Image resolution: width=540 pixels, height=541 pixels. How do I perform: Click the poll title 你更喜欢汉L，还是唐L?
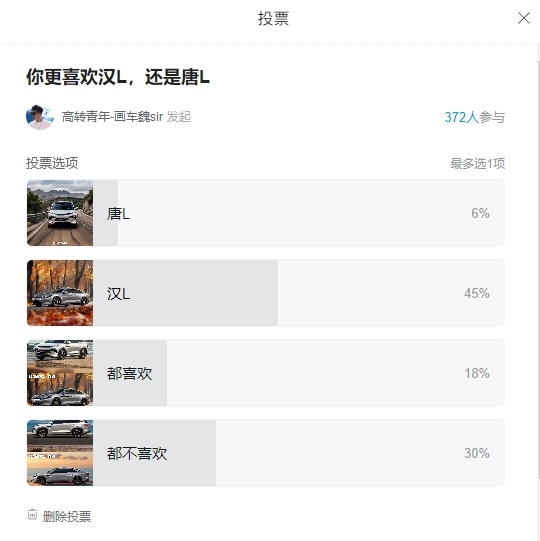[118, 77]
